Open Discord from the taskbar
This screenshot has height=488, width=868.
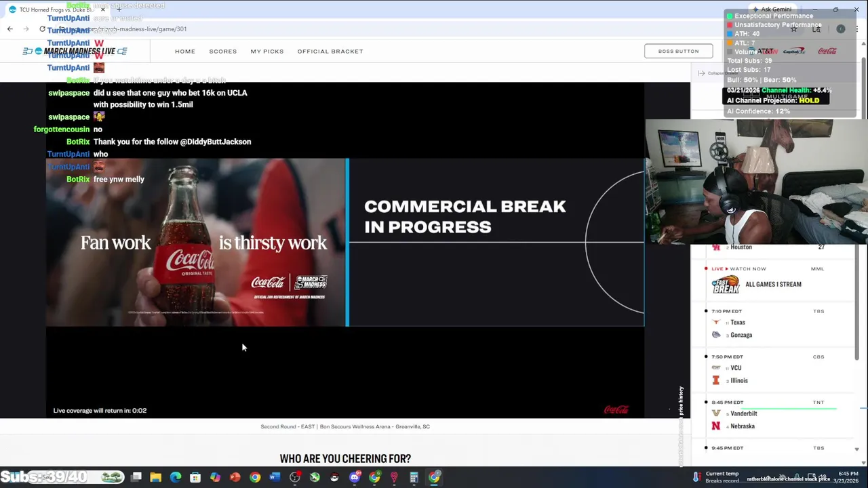tap(355, 477)
